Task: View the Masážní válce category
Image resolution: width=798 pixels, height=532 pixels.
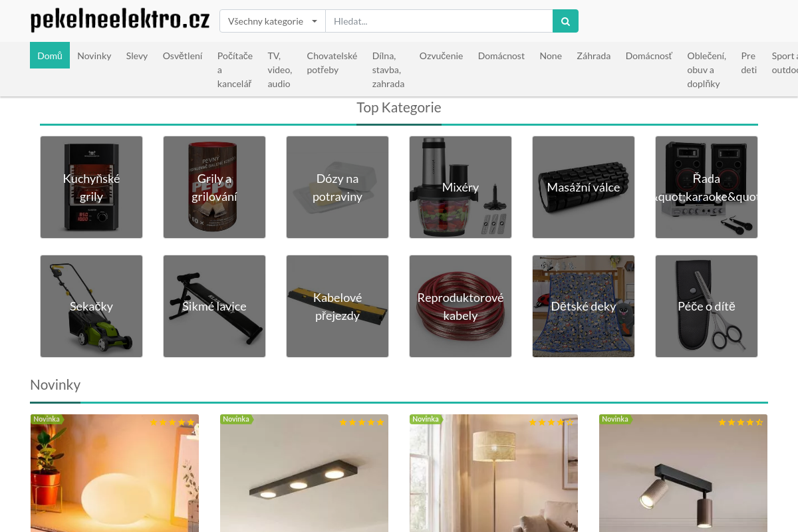Action: click(583, 188)
